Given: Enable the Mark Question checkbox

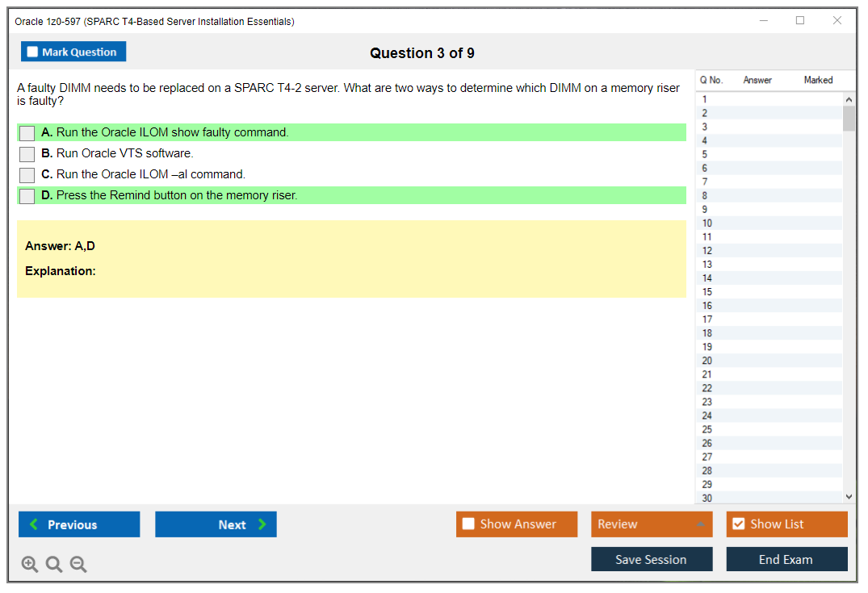Looking at the screenshot, I should coord(31,51).
